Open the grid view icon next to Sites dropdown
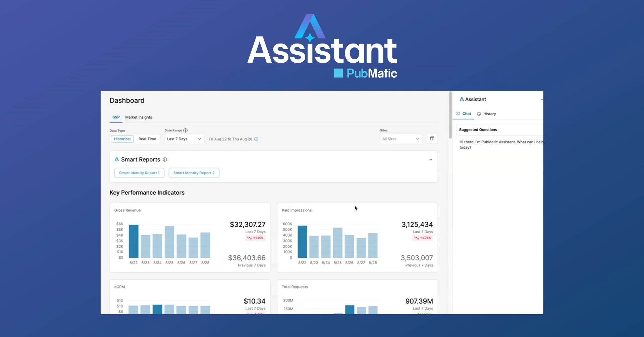Viewport: 644px width, 337px height. pyautogui.click(x=432, y=138)
